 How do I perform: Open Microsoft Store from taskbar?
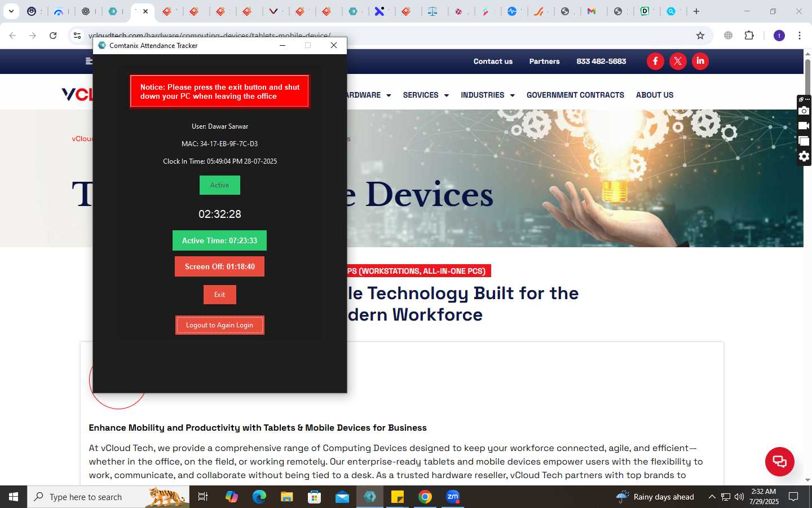point(315,497)
